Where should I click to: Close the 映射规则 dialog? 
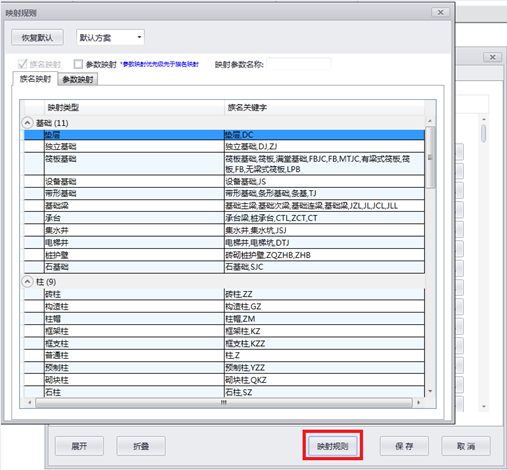click(x=441, y=12)
